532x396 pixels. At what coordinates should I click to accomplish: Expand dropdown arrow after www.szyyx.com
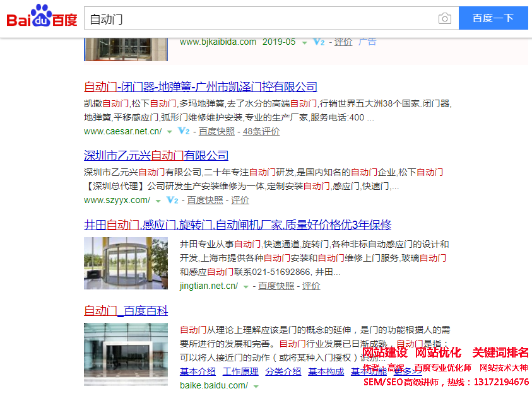pyautogui.click(x=158, y=201)
